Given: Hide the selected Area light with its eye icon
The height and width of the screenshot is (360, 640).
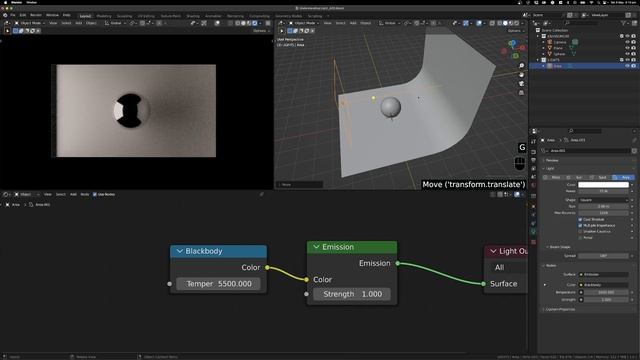Looking at the screenshot, I should pyautogui.click(x=627, y=66).
